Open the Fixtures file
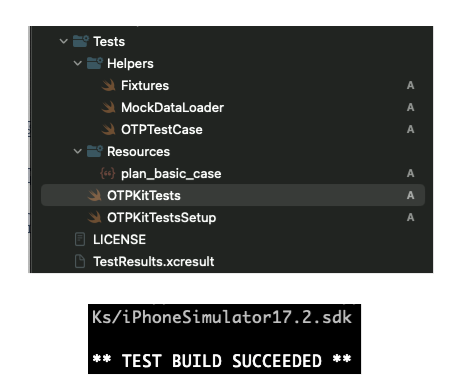The width and height of the screenshot is (462, 387). pos(145,86)
